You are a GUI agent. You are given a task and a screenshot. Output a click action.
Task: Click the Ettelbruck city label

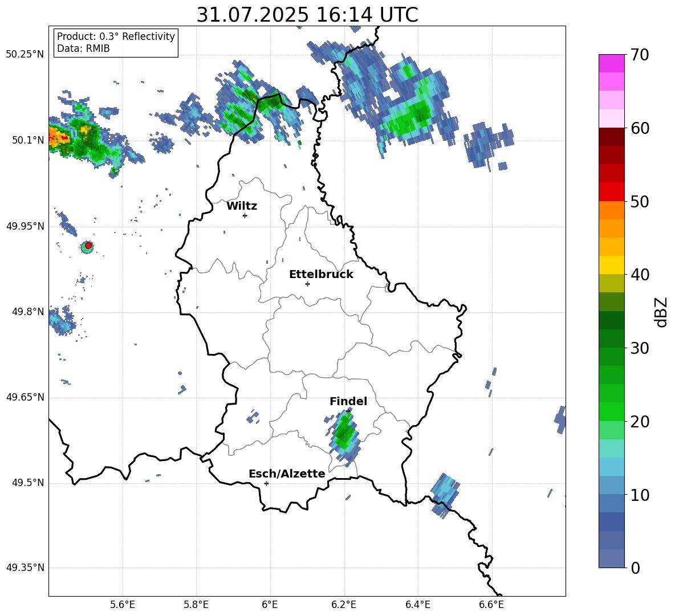pos(321,275)
